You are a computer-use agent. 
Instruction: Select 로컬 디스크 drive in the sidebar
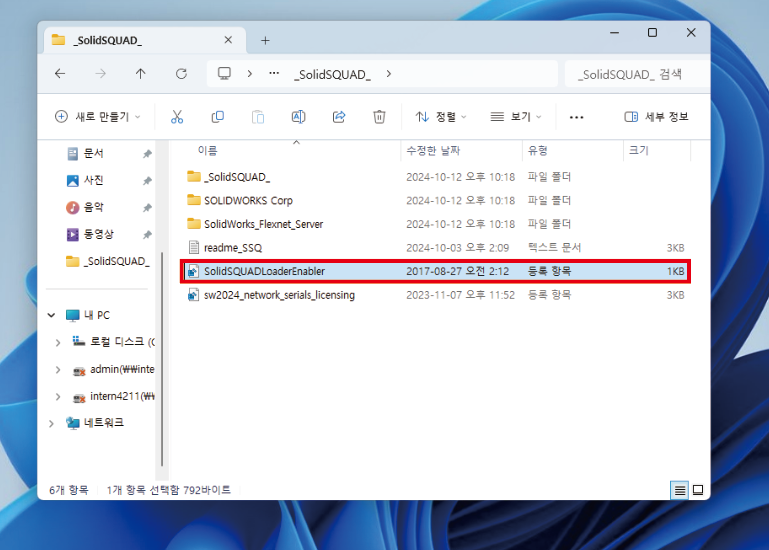(x=113, y=342)
